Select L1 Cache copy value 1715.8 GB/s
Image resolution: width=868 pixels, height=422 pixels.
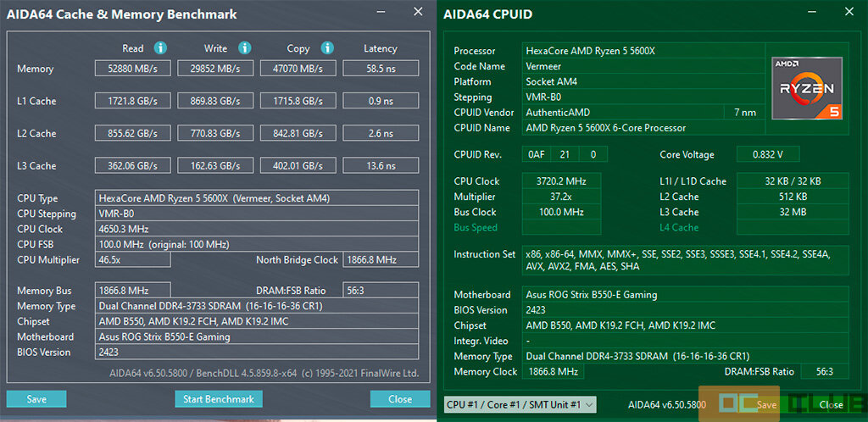click(298, 101)
